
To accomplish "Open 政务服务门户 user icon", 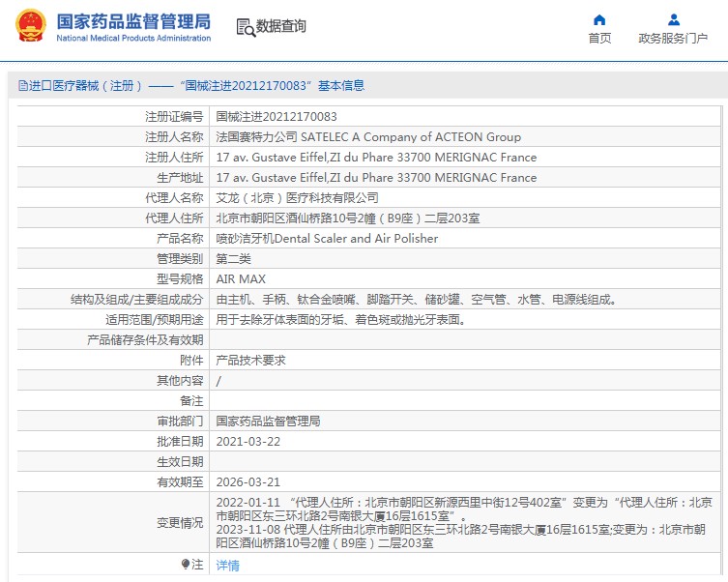I will [x=674, y=20].
